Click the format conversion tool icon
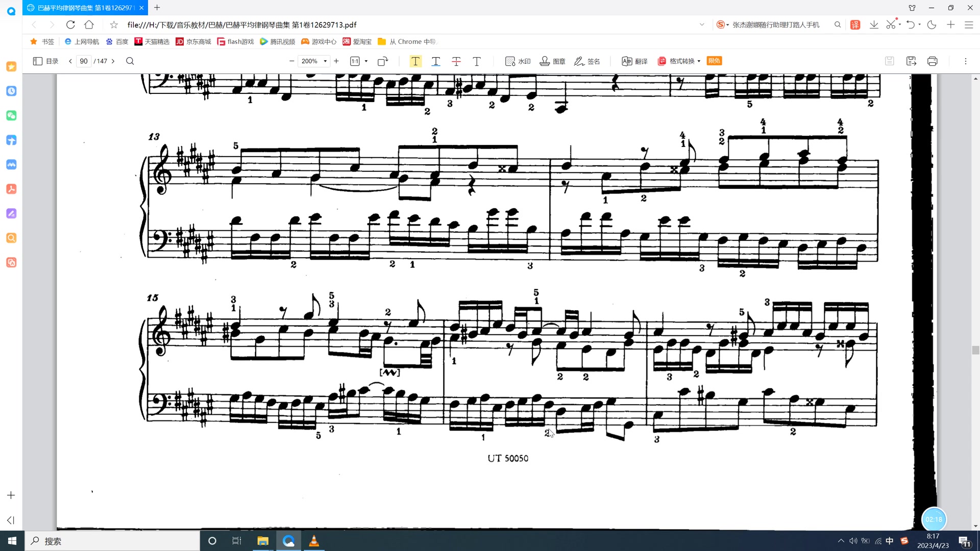 click(663, 61)
